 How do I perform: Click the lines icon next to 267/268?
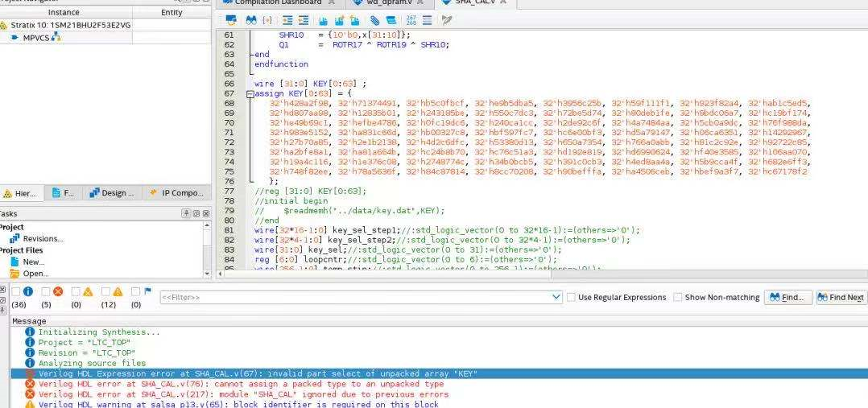tap(428, 20)
